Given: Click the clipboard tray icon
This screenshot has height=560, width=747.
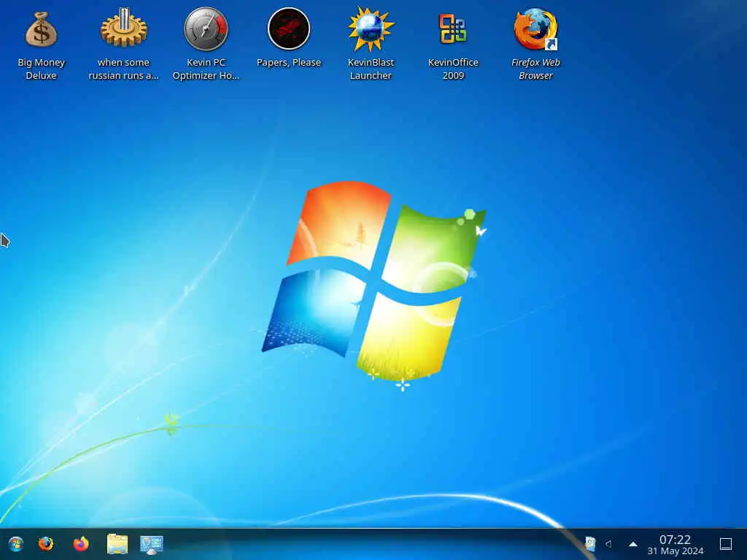Looking at the screenshot, I should pyautogui.click(x=589, y=544).
